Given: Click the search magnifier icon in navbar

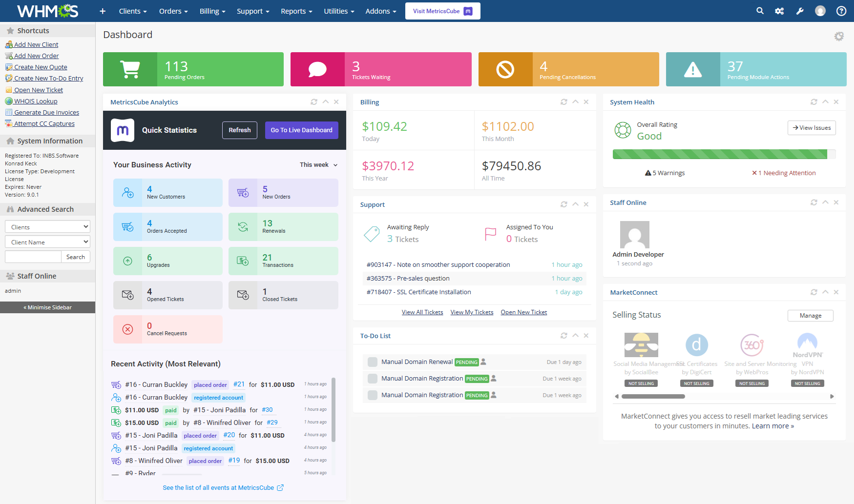Looking at the screenshot, I should (x=760, y=11).
